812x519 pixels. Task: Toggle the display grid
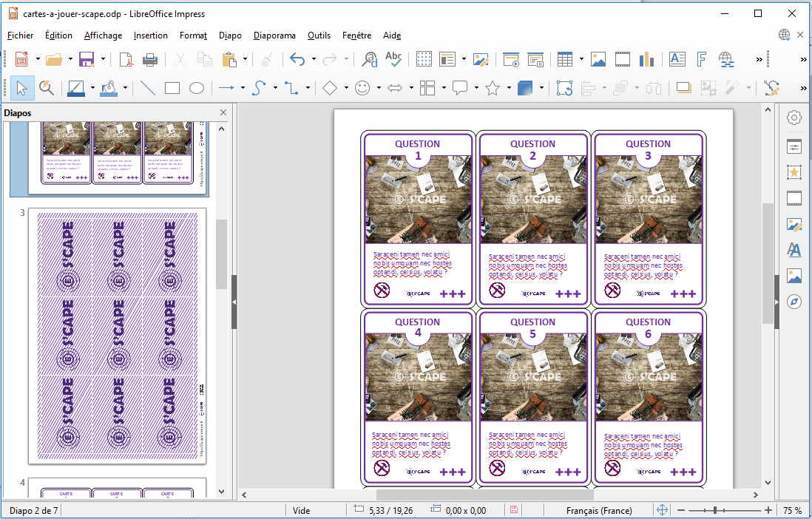[424, 60]
